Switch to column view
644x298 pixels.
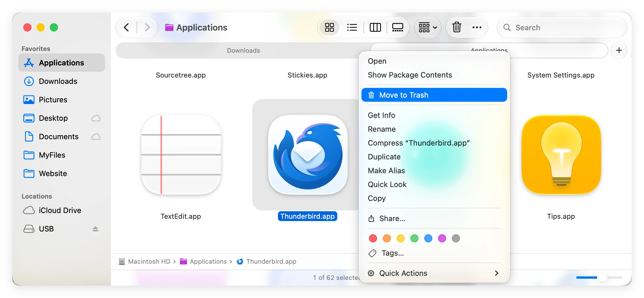375,27
